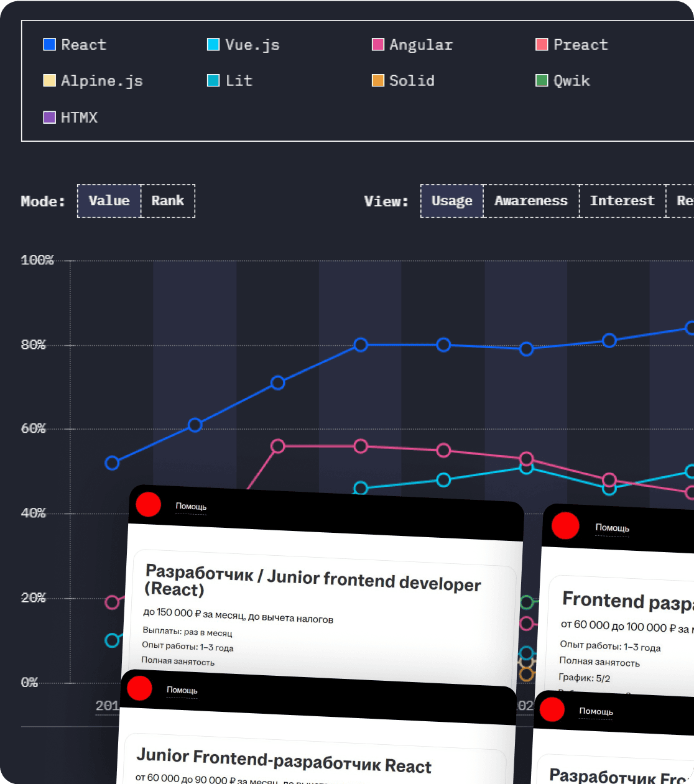694x784 pixels.
Task: Click the leftmost React data point on the blue line
Action: pyautogui.click(x=112, y=463)
